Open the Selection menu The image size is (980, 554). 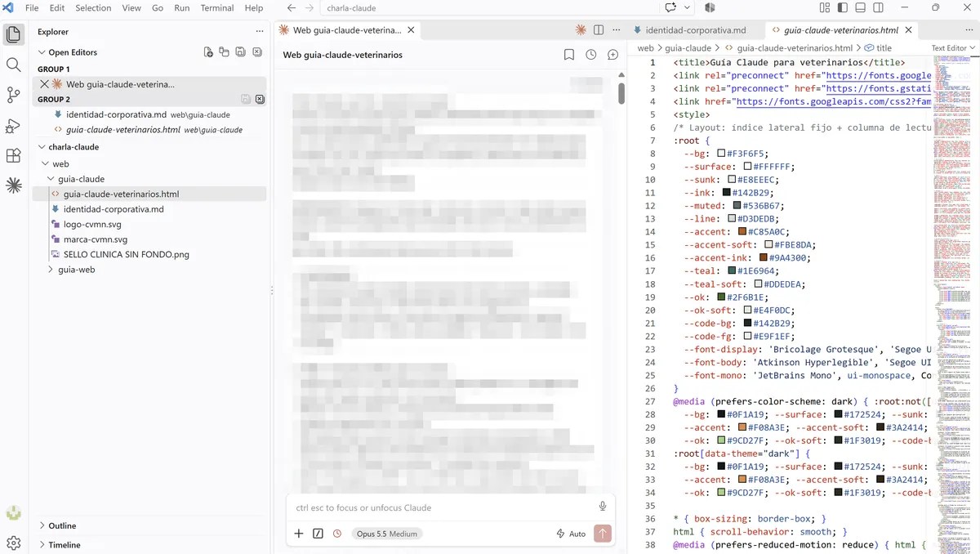[x=93, y=8]
